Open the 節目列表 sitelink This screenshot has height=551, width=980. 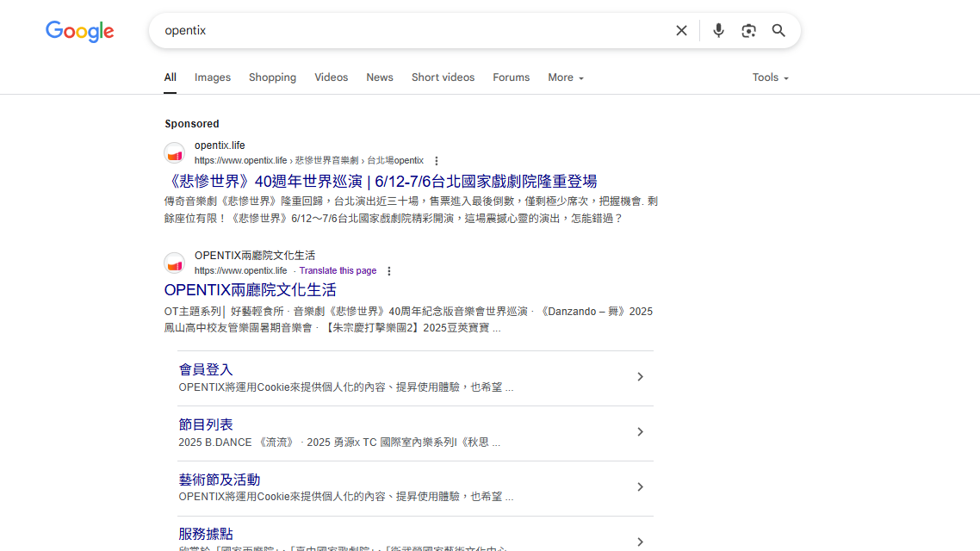(206, 424)
